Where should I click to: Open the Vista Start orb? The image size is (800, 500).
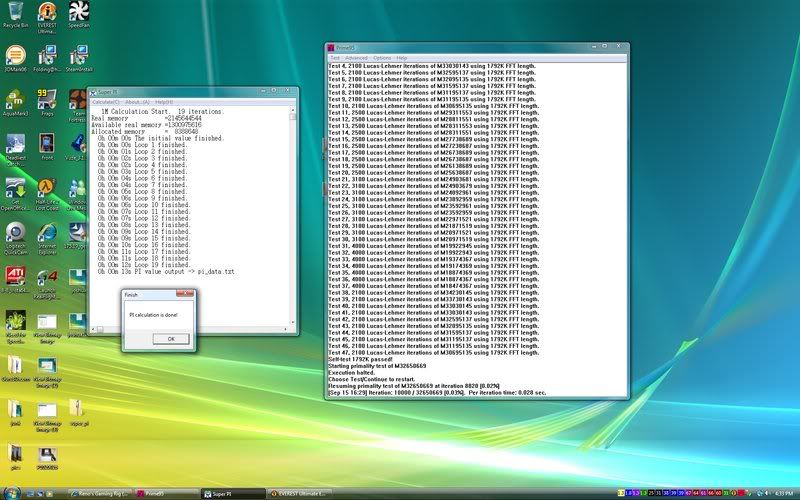[11, 493]
